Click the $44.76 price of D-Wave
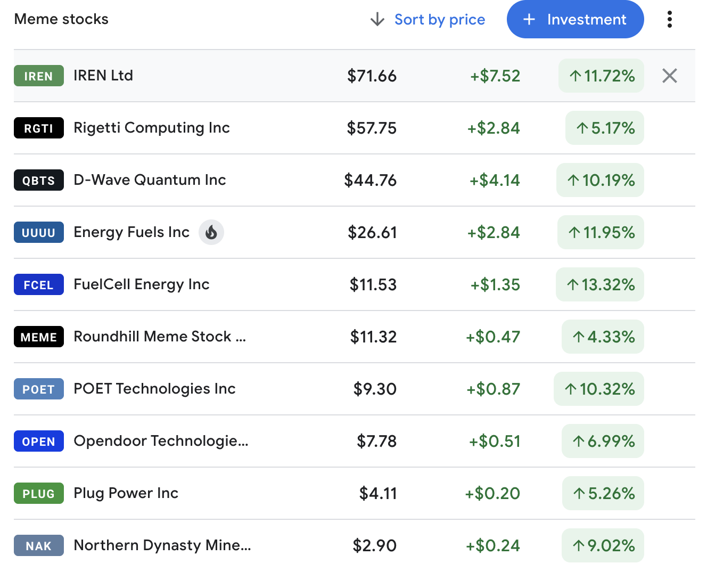The image size is (707, 588). (371, 180)
